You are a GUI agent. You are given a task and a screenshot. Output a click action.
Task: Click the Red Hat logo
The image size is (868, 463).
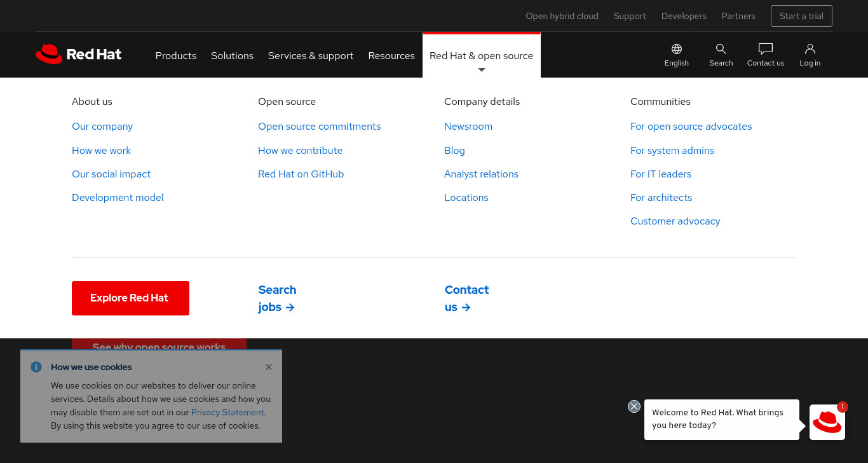79,54
